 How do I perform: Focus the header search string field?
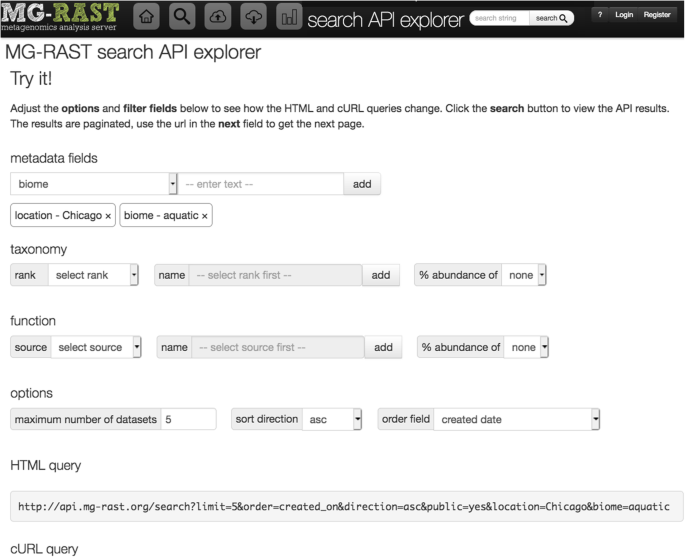[499, 18]
